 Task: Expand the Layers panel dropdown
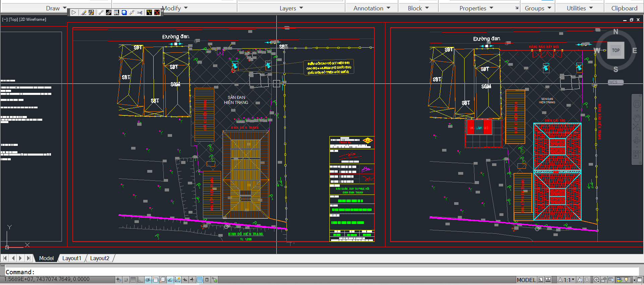click(x=301, y=8)
